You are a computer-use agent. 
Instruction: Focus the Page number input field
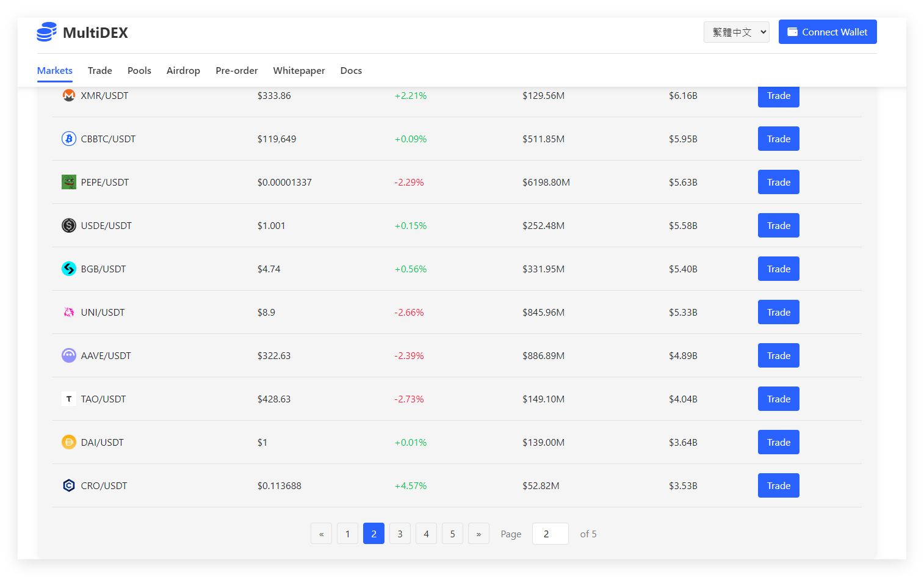550,534
